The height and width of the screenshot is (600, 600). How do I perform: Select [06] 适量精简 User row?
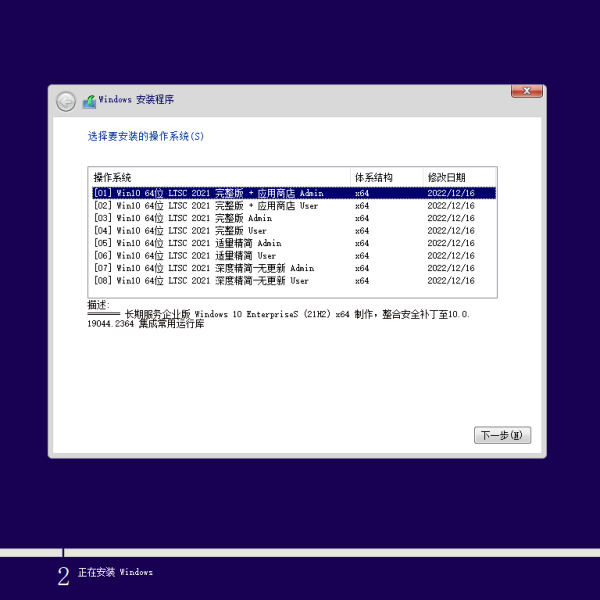[x=293, y=256]
